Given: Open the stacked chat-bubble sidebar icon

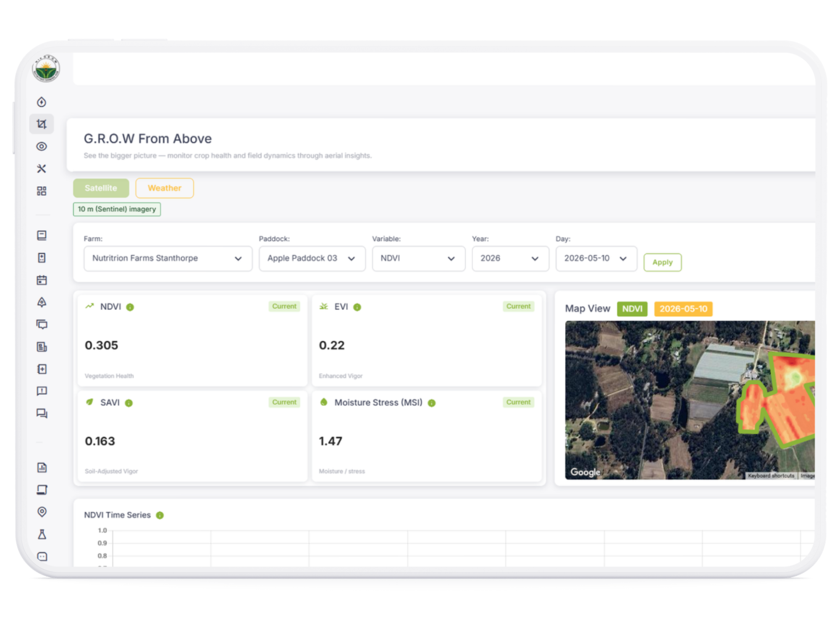Looking at the screenshot, I should coord(42,324).
